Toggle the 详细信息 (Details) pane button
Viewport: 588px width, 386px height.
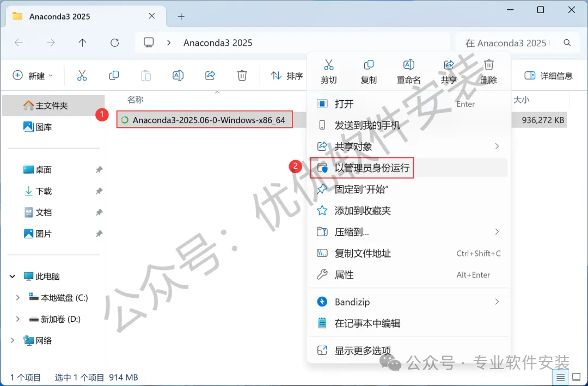[x=548, y=76]
